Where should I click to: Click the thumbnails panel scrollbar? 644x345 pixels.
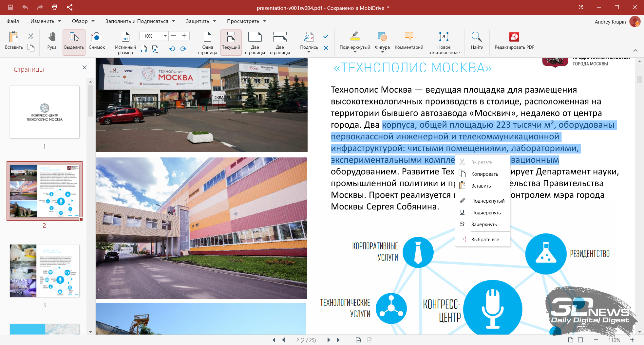pyautogui.click(x=91, y=100)
